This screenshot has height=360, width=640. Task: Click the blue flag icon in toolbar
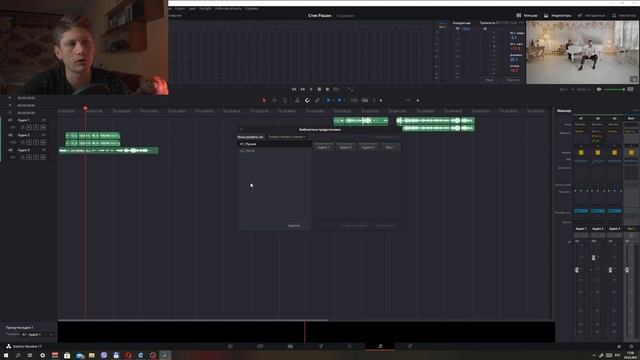click(x=328, y=100)
